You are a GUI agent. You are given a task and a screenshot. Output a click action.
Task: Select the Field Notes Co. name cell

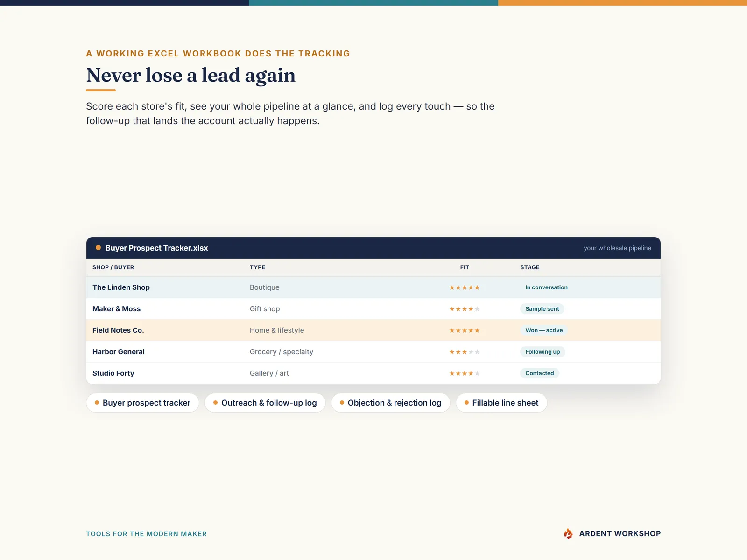point(118,330)
